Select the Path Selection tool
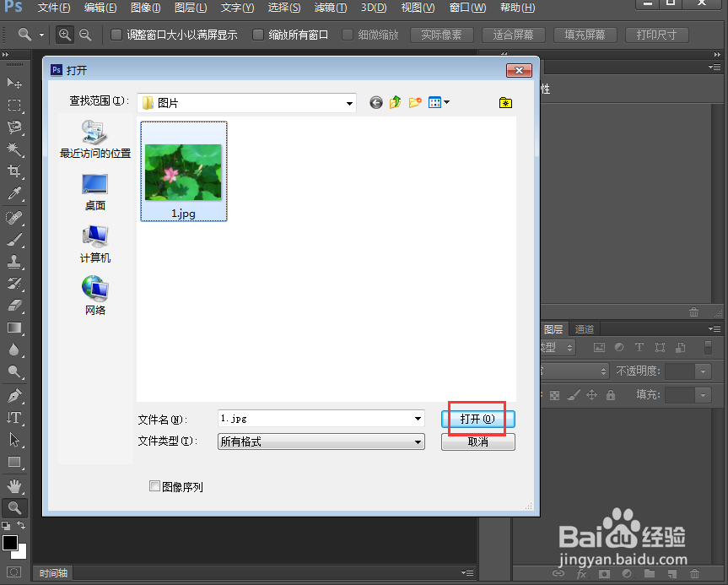This screenshot has width=728, height=585. (x=14, y=440)
